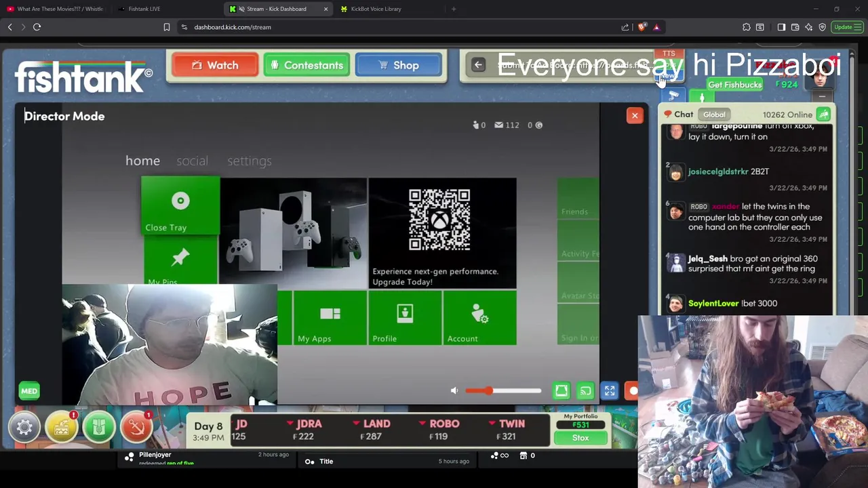Click the Brave Leo AI sparkle icon
This screenshot has width=868, height=488.
point(808,27)
